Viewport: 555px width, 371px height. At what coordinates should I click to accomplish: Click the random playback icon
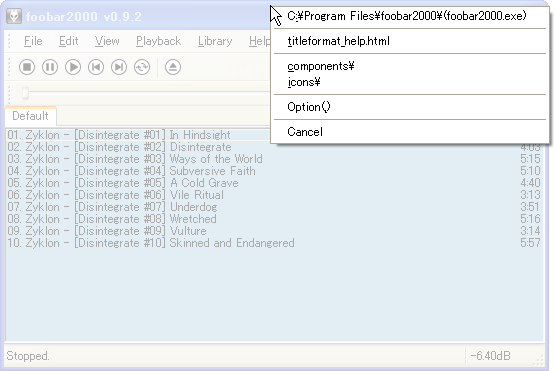click(142, 67)
